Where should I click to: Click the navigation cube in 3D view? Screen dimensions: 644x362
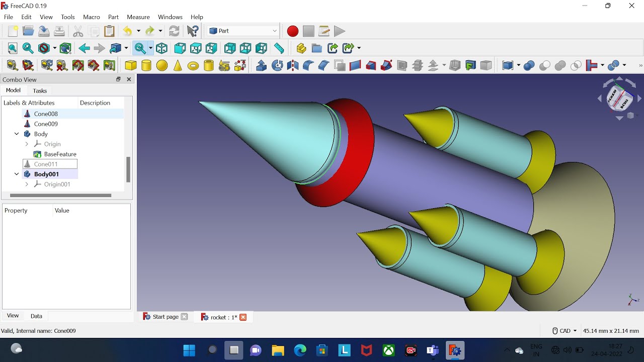click(619, 99)
